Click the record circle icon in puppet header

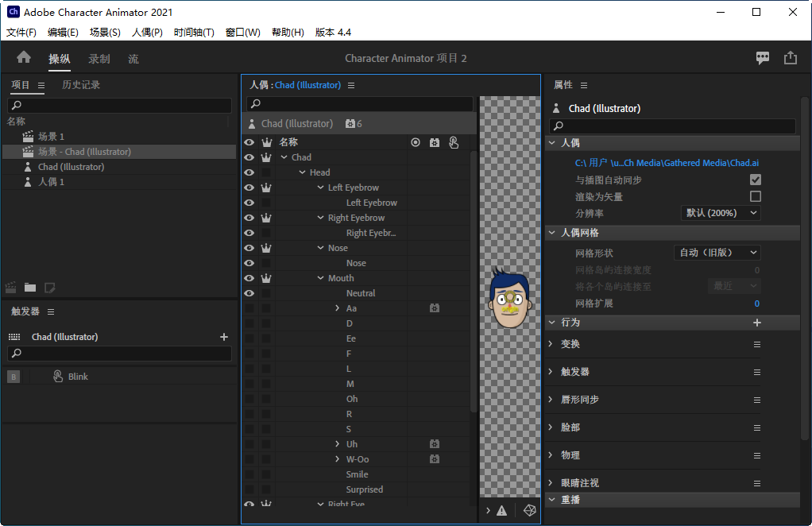click(x=416, y=141)
